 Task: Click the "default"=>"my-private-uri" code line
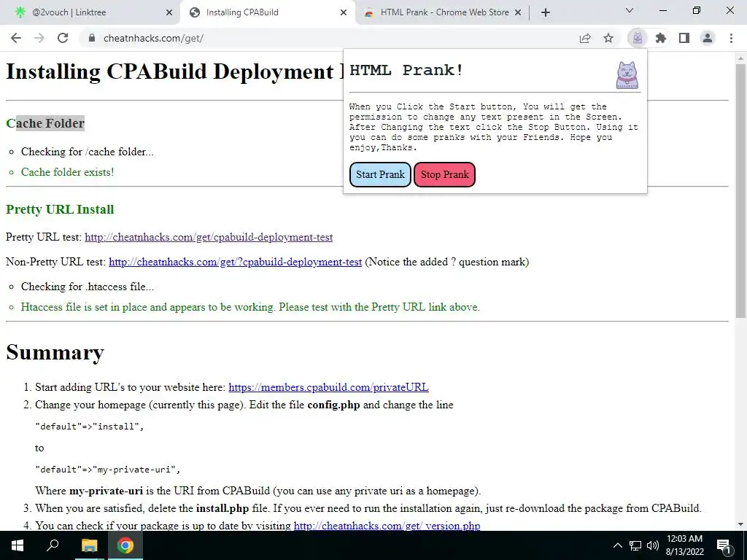click(108, 470)
